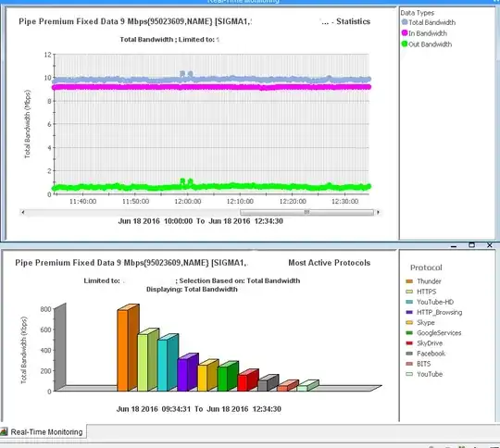Click the Statistics chart title text
500x448 pixels.
[x=353, y=21]
